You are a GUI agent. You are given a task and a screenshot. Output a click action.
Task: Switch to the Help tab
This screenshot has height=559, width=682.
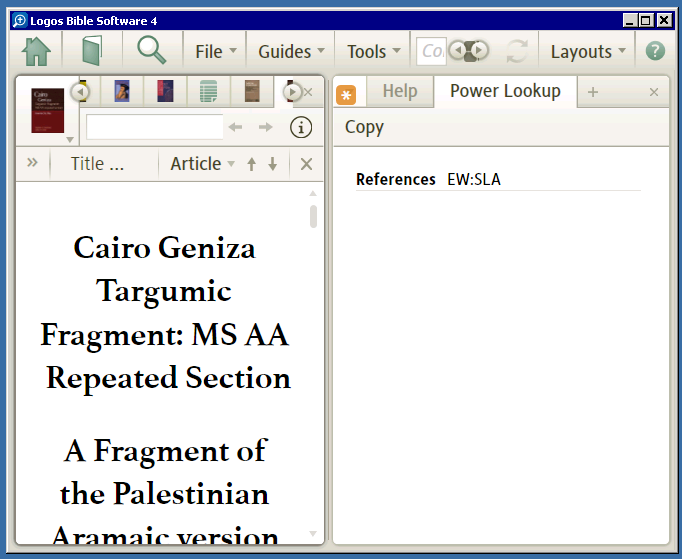[x=400, y=91]
